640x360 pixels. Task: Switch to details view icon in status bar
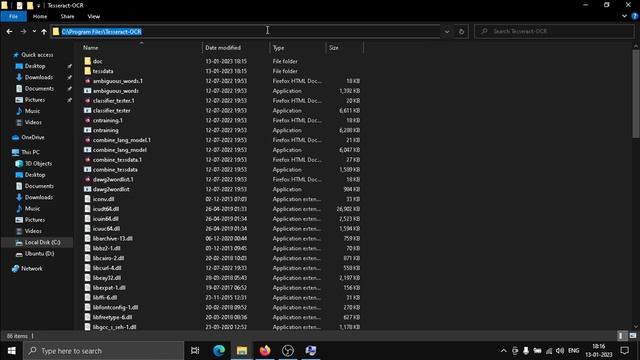[621, 336]
